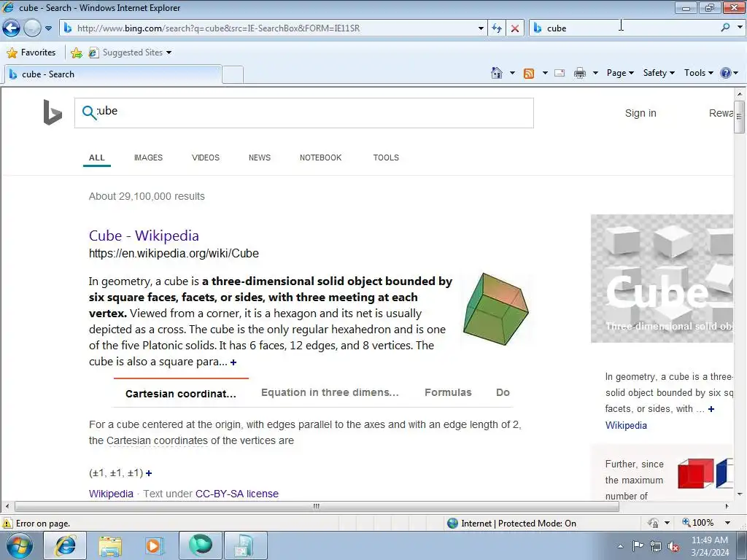Open the Tools menu
This screenshot has height=560, width=747.
pos(699,73)
